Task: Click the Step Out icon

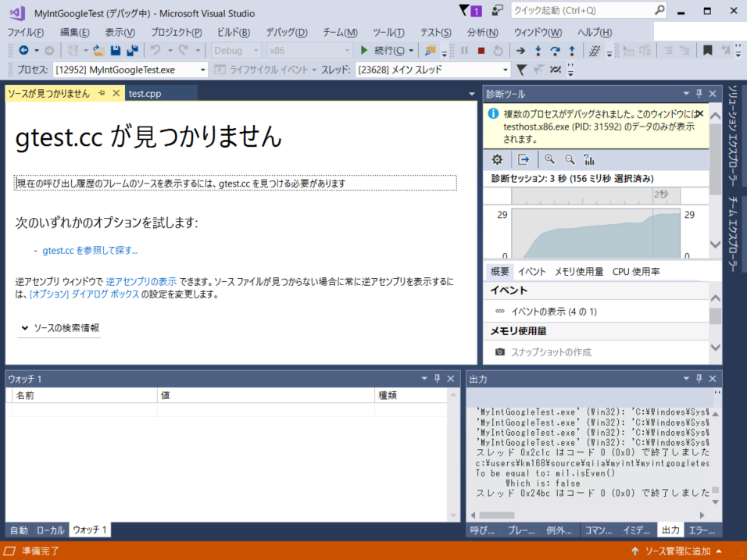Action: pos(572,51)
